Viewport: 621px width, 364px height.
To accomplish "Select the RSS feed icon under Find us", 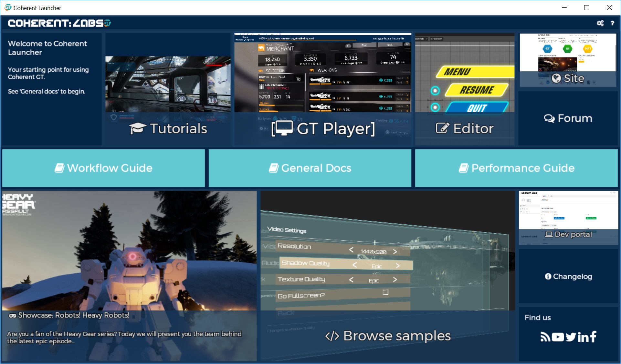I will 546,337.
